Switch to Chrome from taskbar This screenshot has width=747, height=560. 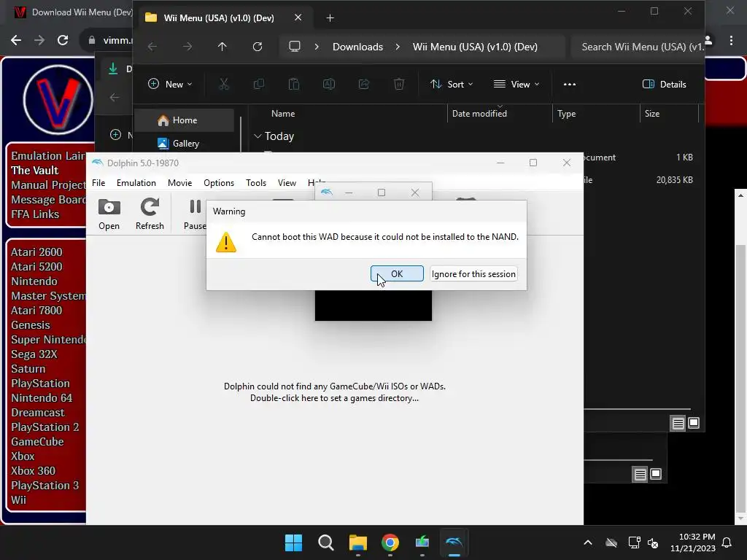pyautogui.click(x=390, y=542)
